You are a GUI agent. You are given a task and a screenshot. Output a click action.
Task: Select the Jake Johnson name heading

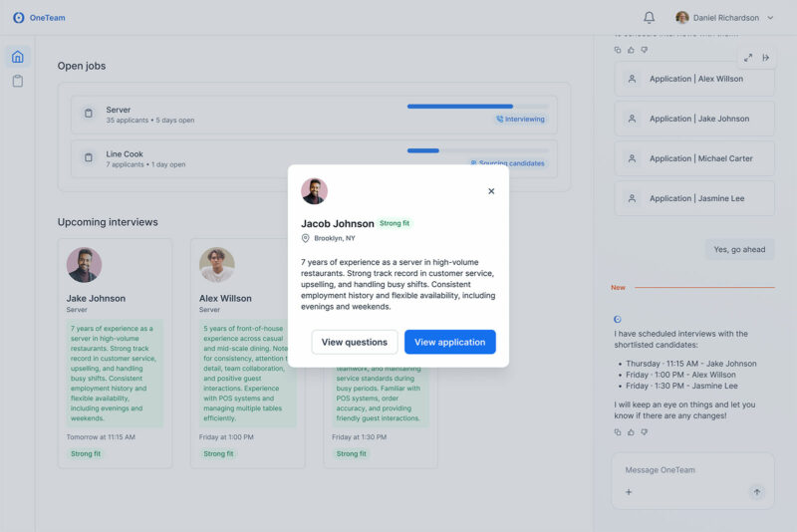tap(96, 298)
